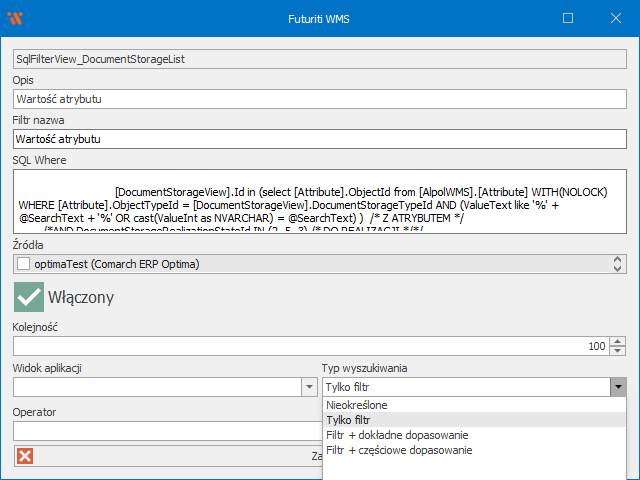Decrease Kolejność value with down arrow

[618, 351]
